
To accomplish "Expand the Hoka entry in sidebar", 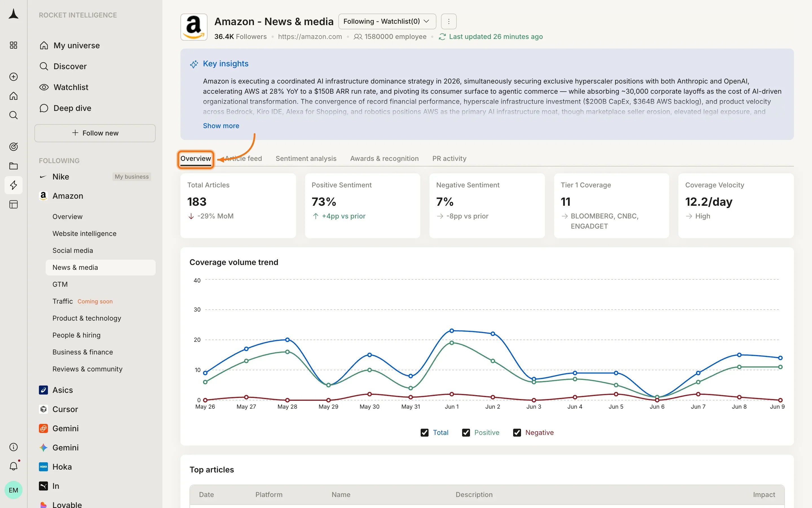I will pyautogui.click(x=62, y=467).
